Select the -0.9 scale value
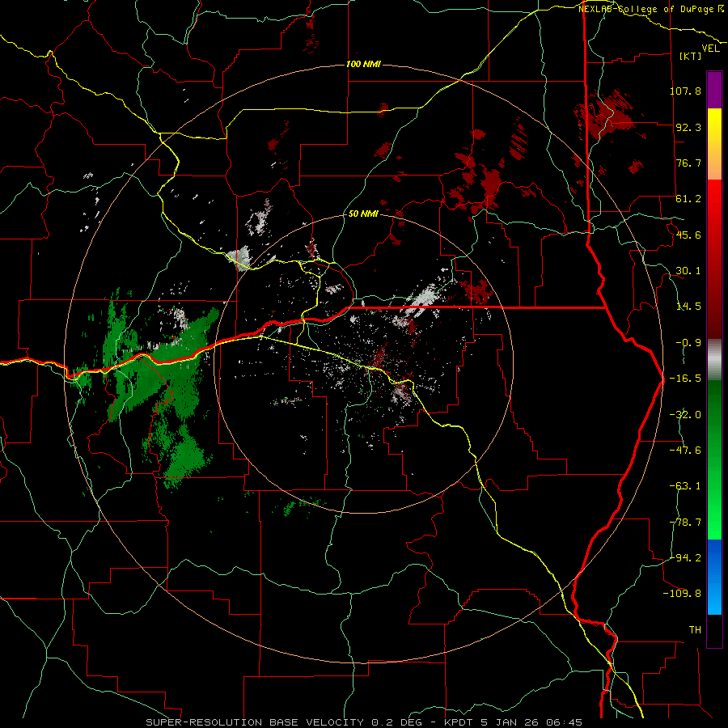 (688, 343)
